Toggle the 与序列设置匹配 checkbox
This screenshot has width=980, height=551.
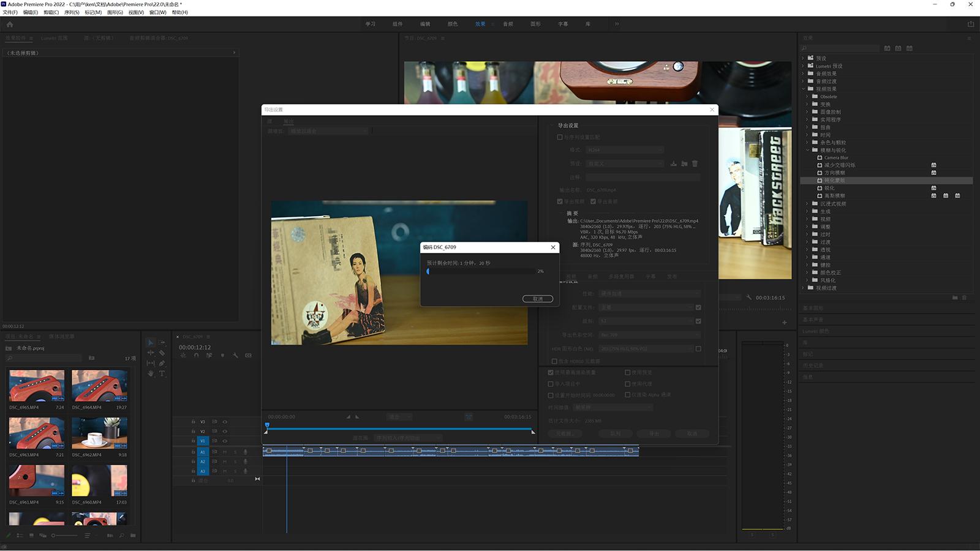point(560,137)
